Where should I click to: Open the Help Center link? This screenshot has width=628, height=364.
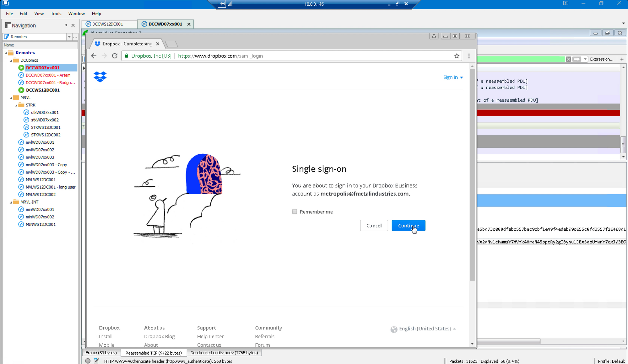(210, 336)
